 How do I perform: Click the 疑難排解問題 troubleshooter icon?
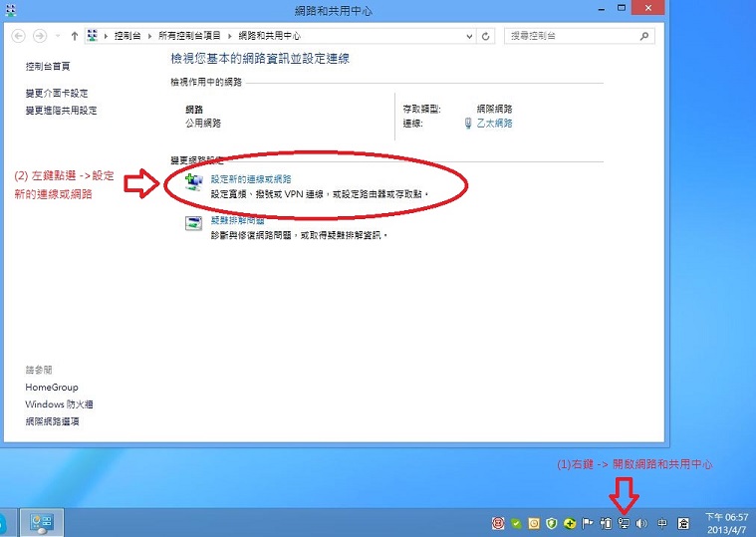[193, 223]
